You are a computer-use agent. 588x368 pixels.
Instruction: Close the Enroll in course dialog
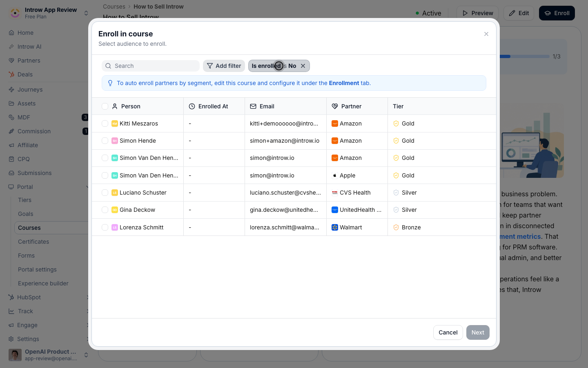486,34
